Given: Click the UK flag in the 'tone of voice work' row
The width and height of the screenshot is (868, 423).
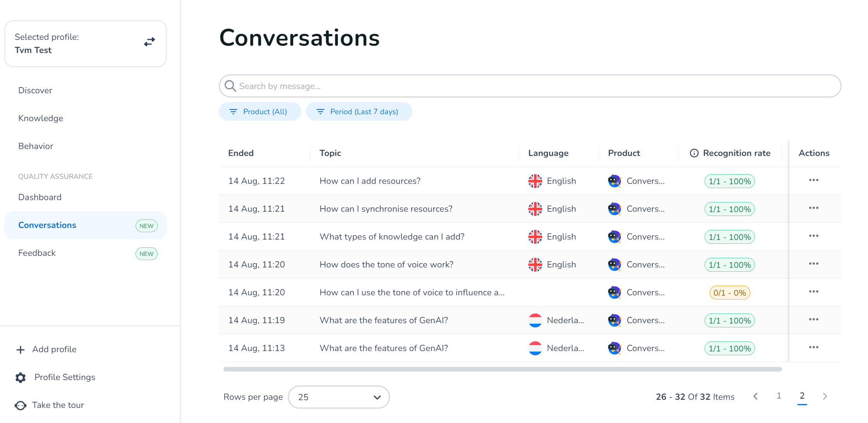Looking at the screenshot, I should (x=535, y=265).
